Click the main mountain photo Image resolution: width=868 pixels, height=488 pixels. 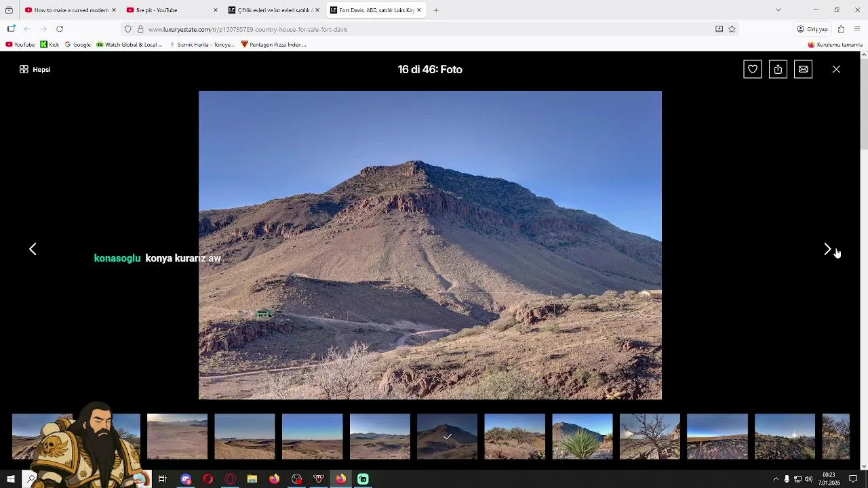pos(430,245)
